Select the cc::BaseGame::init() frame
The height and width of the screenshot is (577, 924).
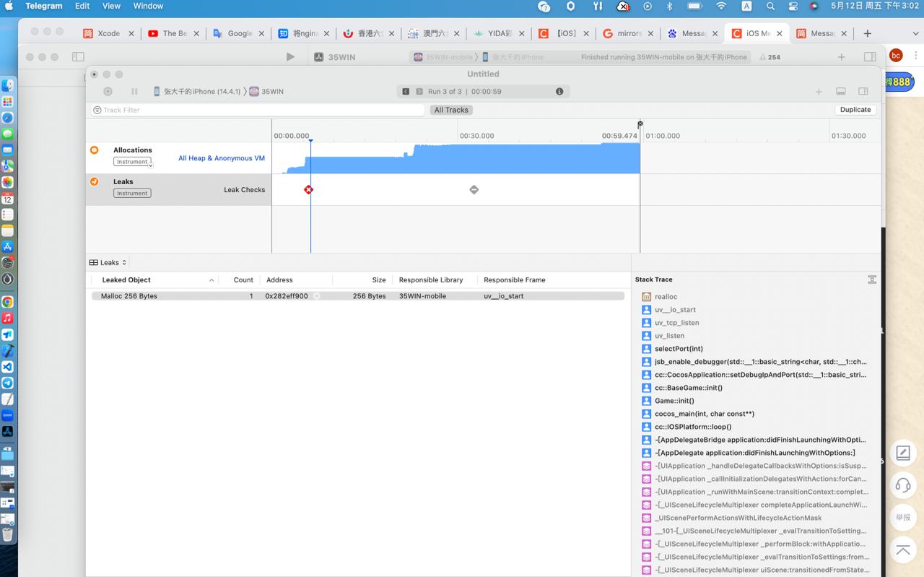click(x=688, y=388)
